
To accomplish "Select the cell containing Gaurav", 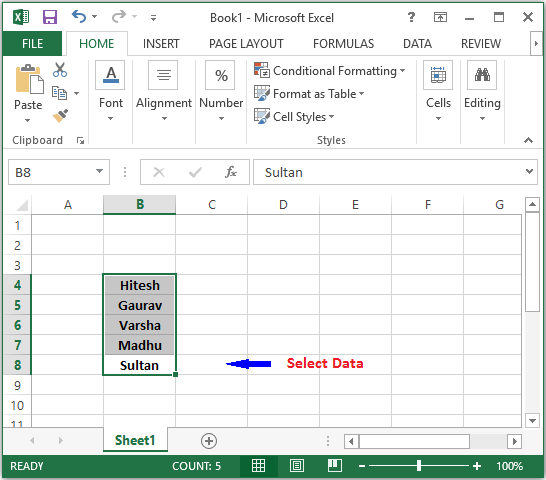I will click(140, 305).
